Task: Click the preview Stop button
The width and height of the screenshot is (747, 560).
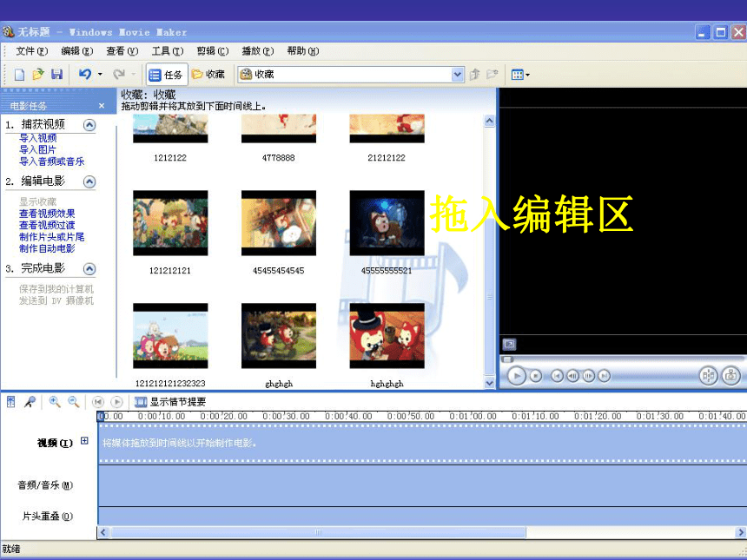Action: click(536, 376)
